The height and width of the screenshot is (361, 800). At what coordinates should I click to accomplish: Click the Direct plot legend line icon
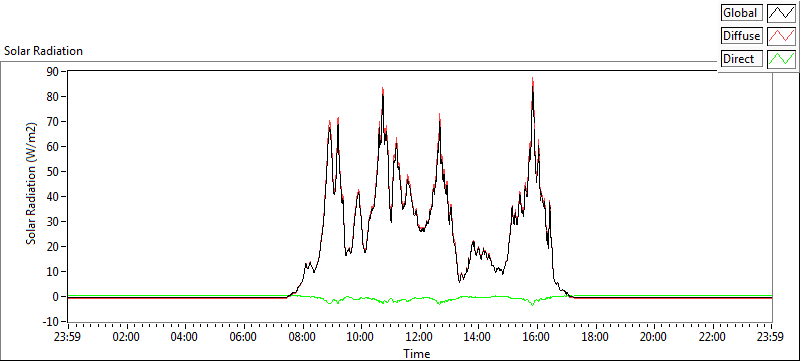pyautogui.click(x=782, y=59)
